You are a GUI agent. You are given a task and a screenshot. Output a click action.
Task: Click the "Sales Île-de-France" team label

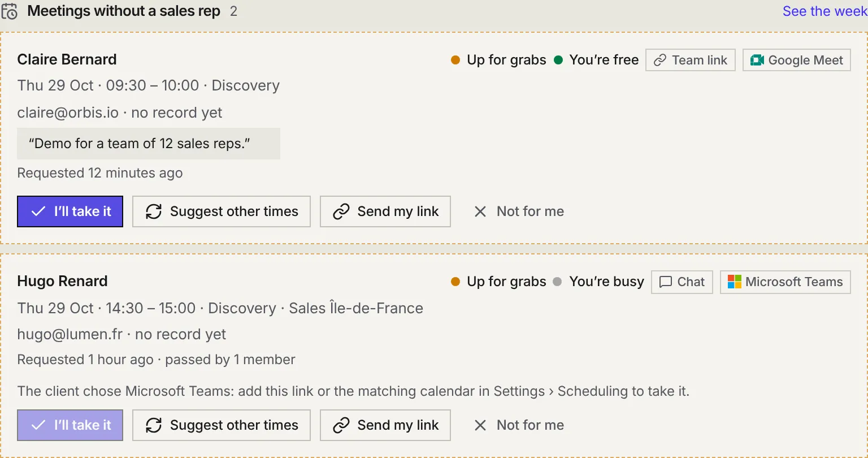click(356, 308)
